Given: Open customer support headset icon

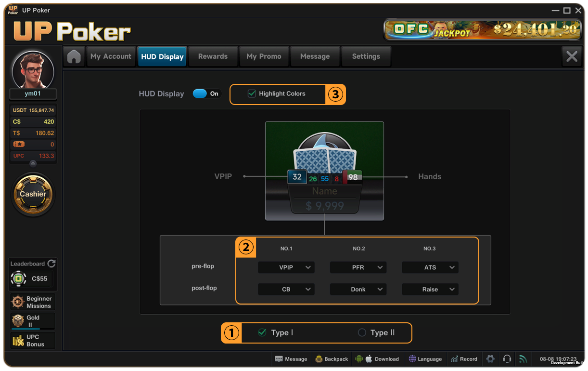Looking at the screenshot, I should coord(507,359).
